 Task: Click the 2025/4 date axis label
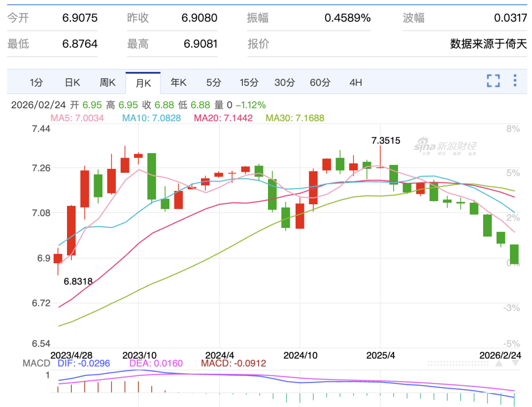[381, 355]
